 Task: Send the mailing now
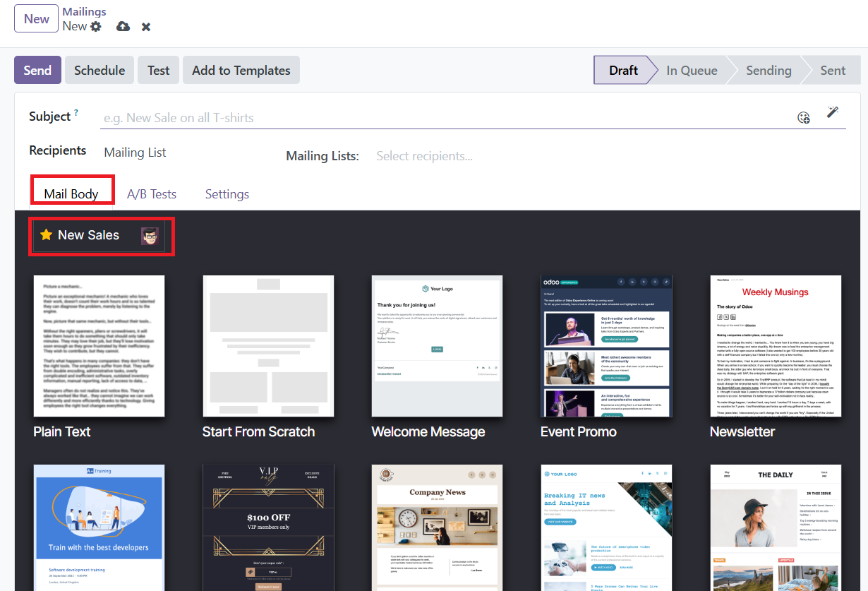coord(37,71)
